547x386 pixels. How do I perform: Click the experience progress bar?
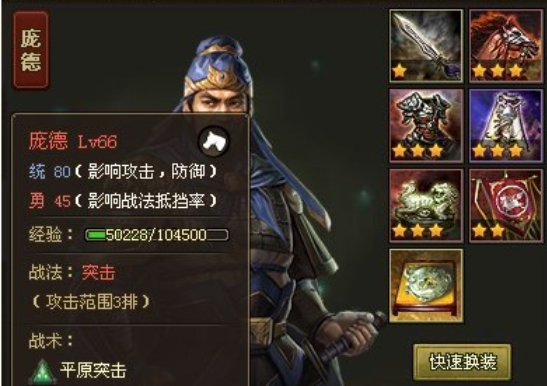pyautogui.click(x=157, y=235)
